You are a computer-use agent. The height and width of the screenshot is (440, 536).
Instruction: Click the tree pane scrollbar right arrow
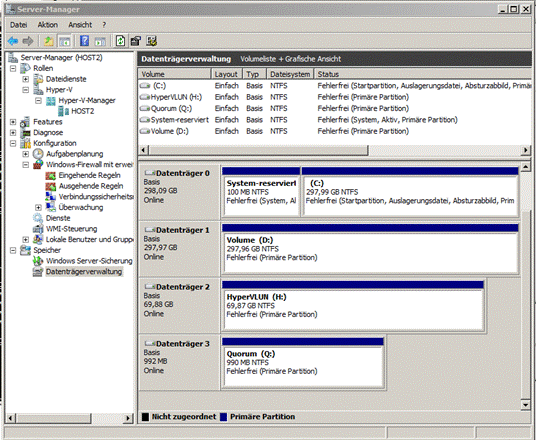click(129, 418)
